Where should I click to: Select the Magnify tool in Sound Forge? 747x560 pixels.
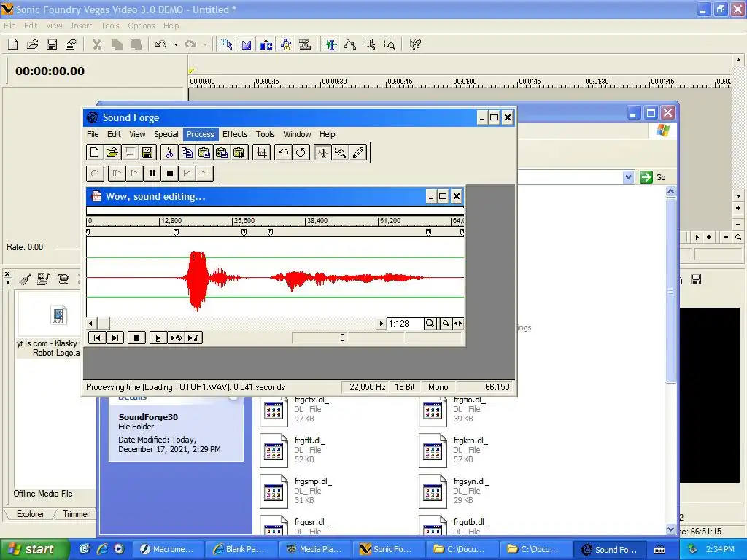point(340,152)
